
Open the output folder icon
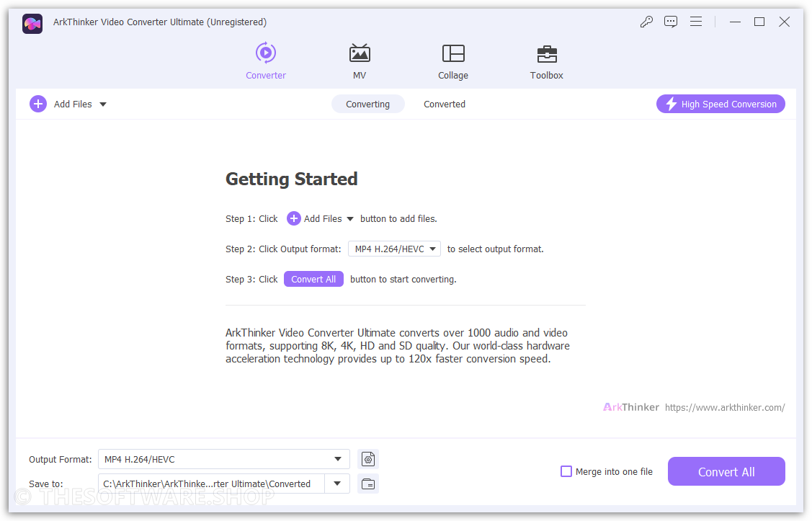(x=368, y=484)
